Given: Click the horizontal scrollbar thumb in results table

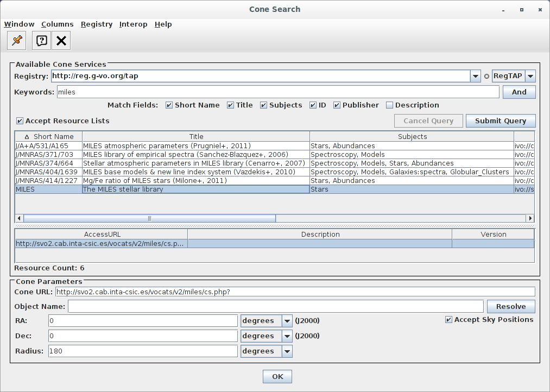Looking at the screenshot, I should tap(149, 218).
